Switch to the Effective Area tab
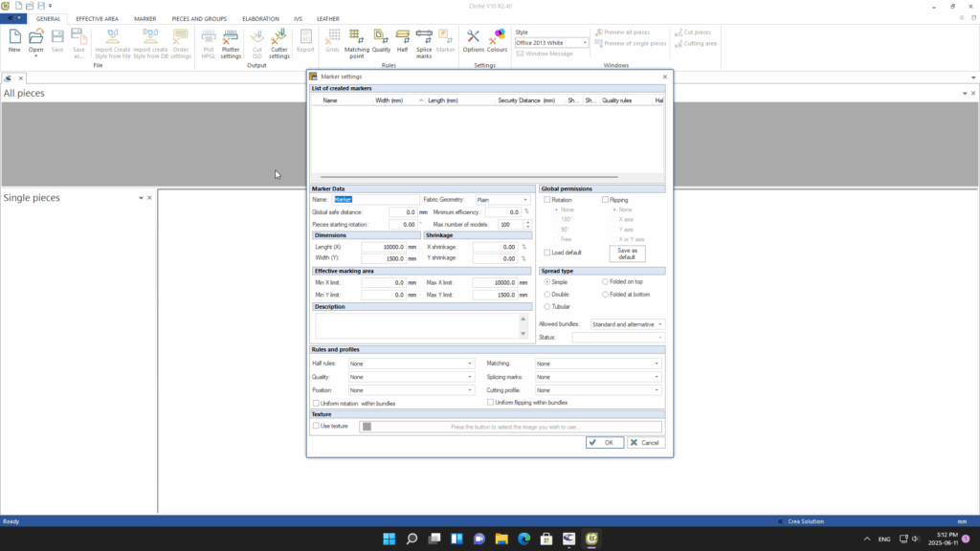This screenshot has width=980, height=551. pyautogui.click(x=97, y=18)
